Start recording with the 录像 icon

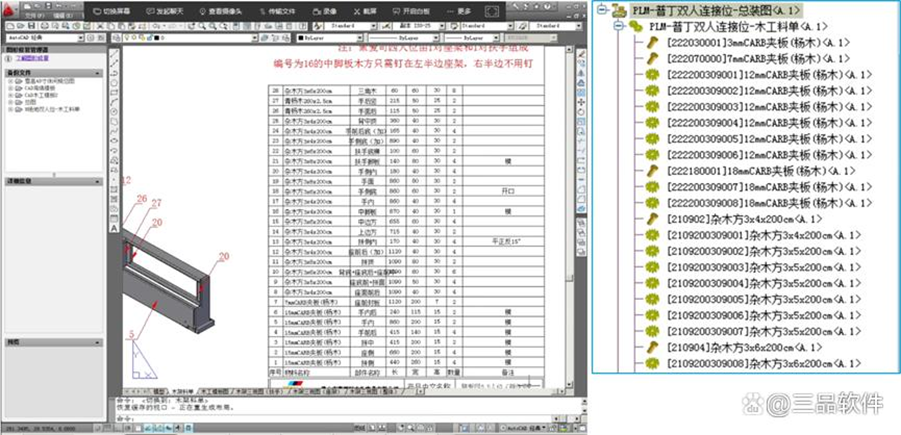coord(316,10)
